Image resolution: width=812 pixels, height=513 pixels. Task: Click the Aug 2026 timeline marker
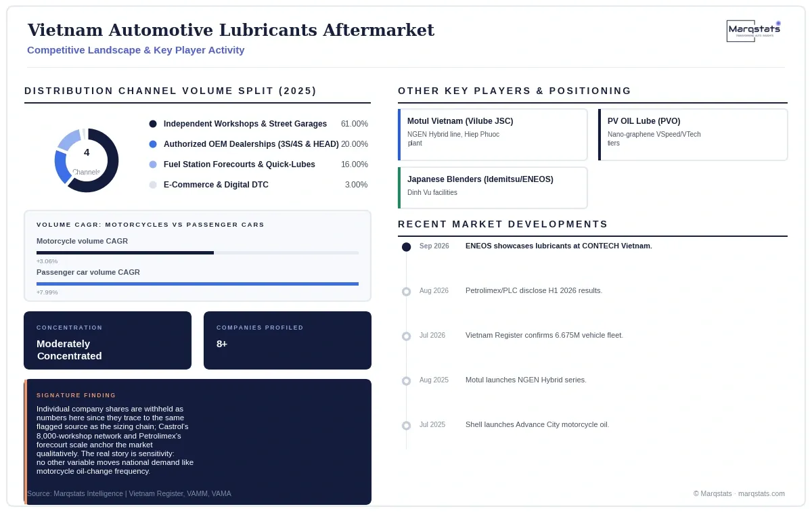[406, 292]
